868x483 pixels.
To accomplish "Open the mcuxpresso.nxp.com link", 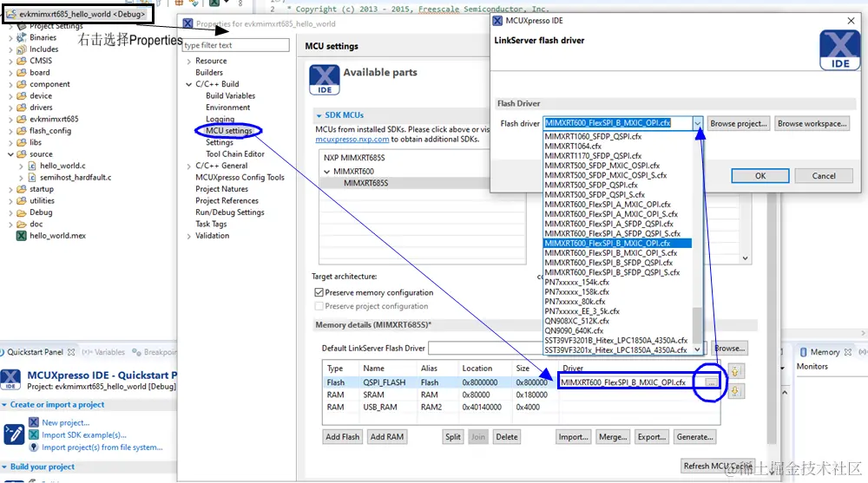I will (x=352, y=140).
